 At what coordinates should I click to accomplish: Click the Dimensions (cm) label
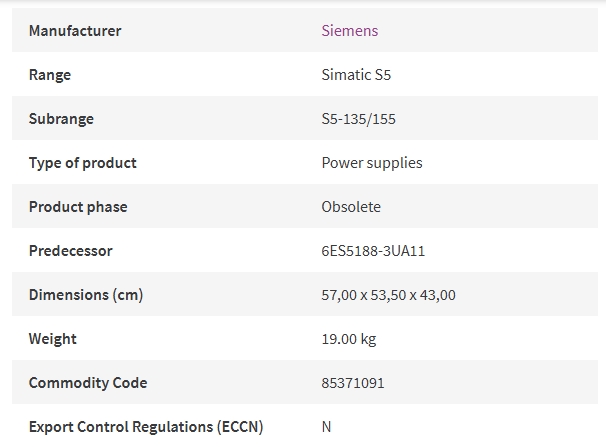point(86,295)
